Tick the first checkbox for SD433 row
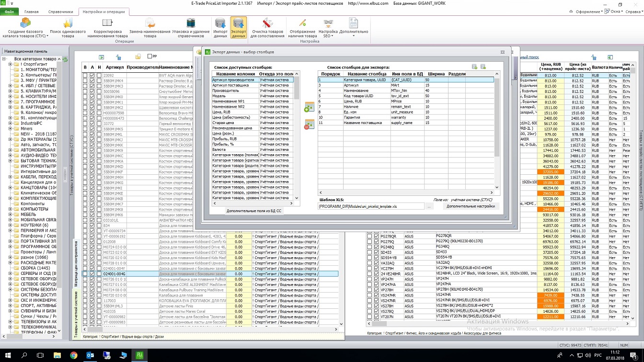 click(x=369, y=252)
